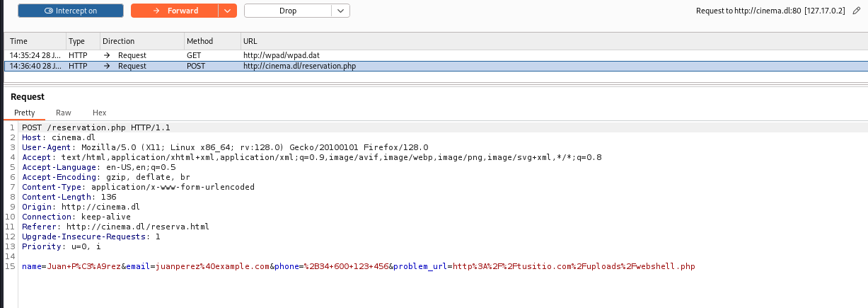Open the Forward button dropdown arrow

(228, 11)
